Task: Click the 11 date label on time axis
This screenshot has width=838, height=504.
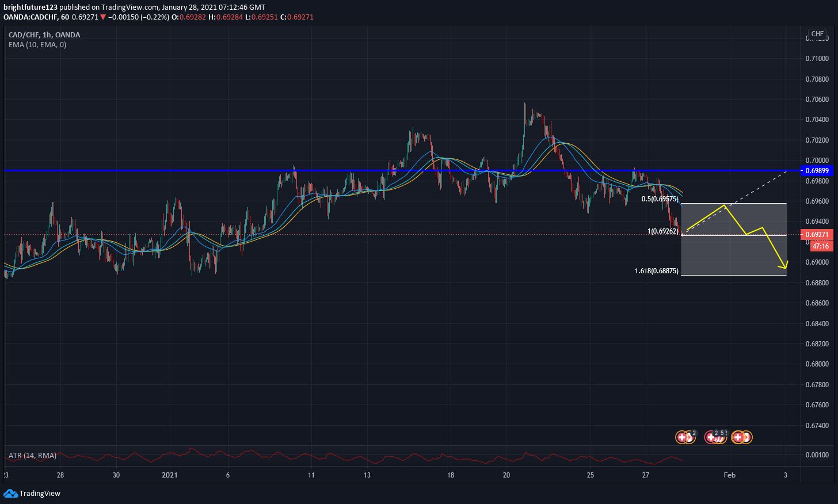Action: [x=311, y=475]
